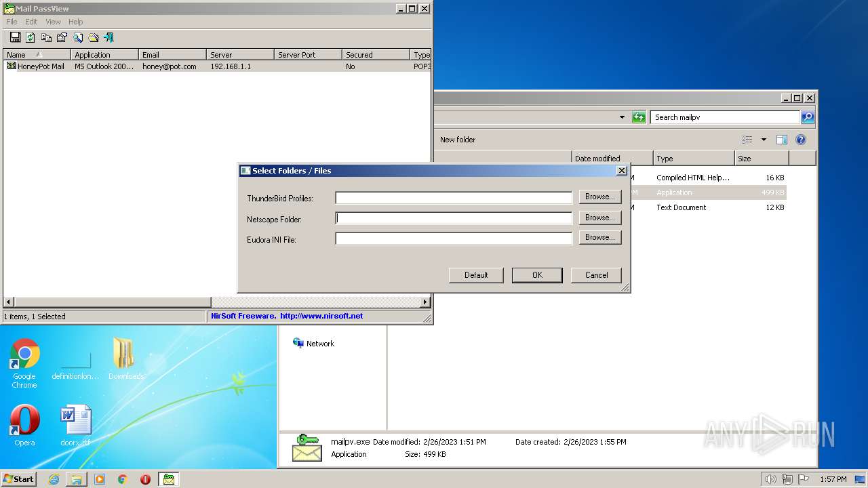Sort by the Application column header
Screen dimensions: 868x488
104,55
